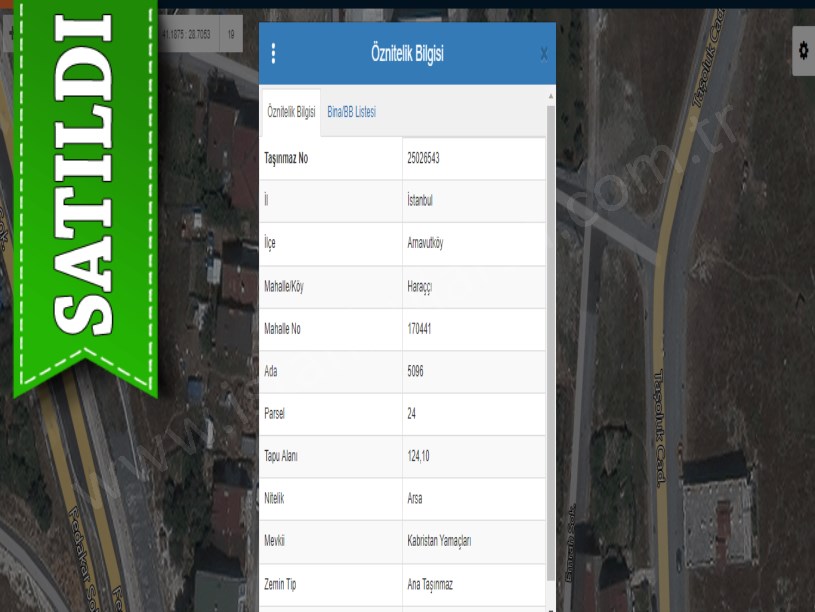Click the Mahalle No value 170441
Screen dimensions: 815x612
click(419, 328)
